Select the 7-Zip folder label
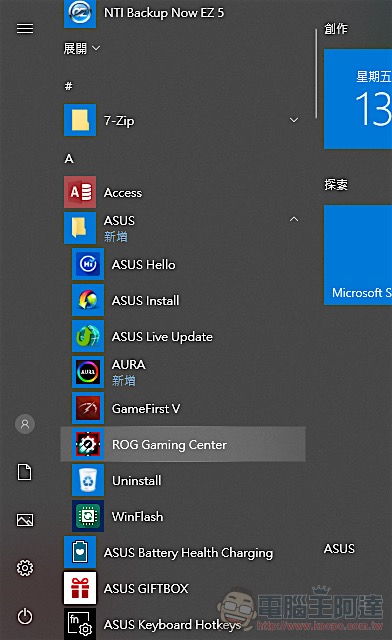 pos(119,121)
